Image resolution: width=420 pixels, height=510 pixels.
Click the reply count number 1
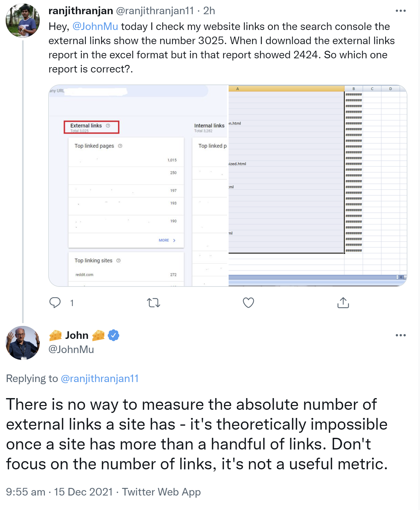72,303
